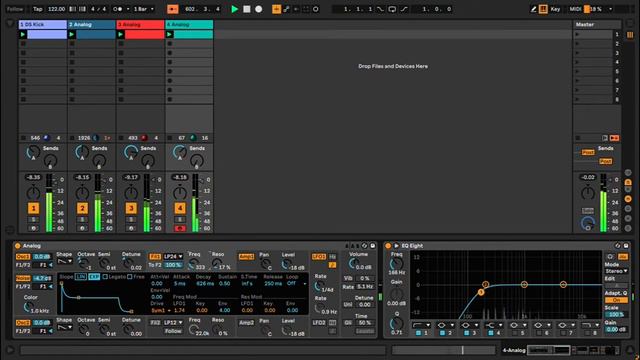
Task: Click the MIDI map mode button
Action: (x=575, y=9)
